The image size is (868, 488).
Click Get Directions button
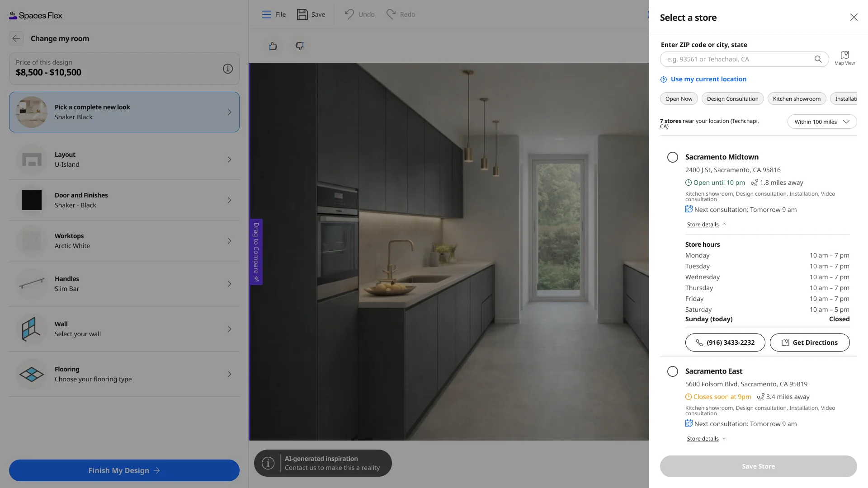click(x=810, y=343)
